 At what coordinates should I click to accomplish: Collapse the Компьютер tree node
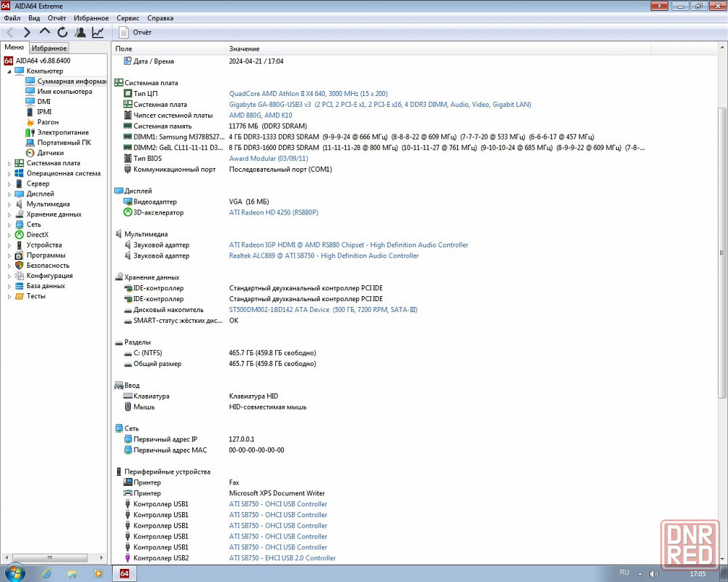click(x=9, y=71)
